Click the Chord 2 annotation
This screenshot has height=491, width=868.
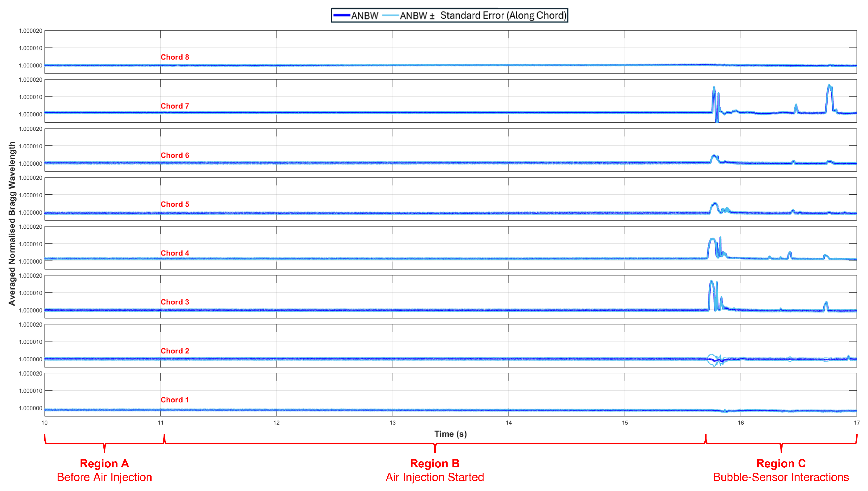(174, 351)
